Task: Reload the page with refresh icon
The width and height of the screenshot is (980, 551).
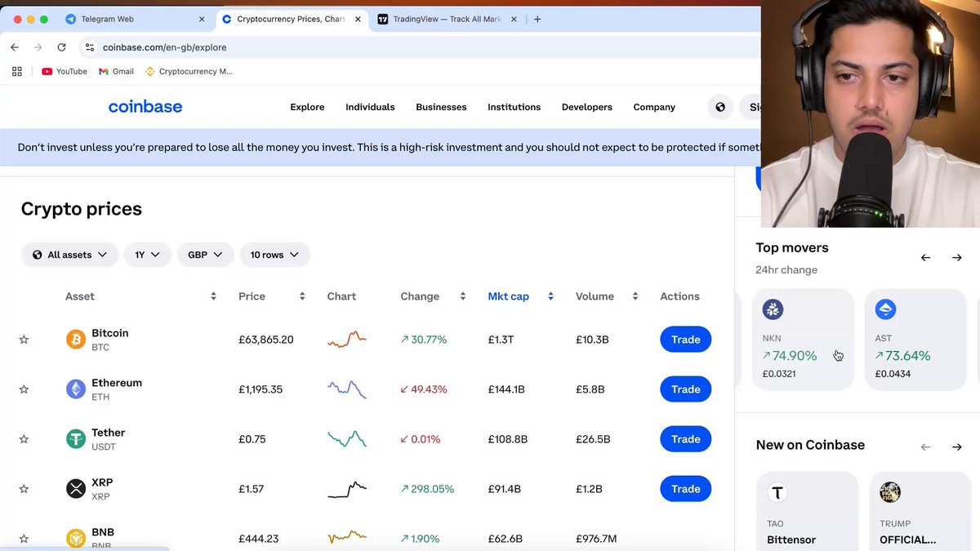Action: (61, 47)
